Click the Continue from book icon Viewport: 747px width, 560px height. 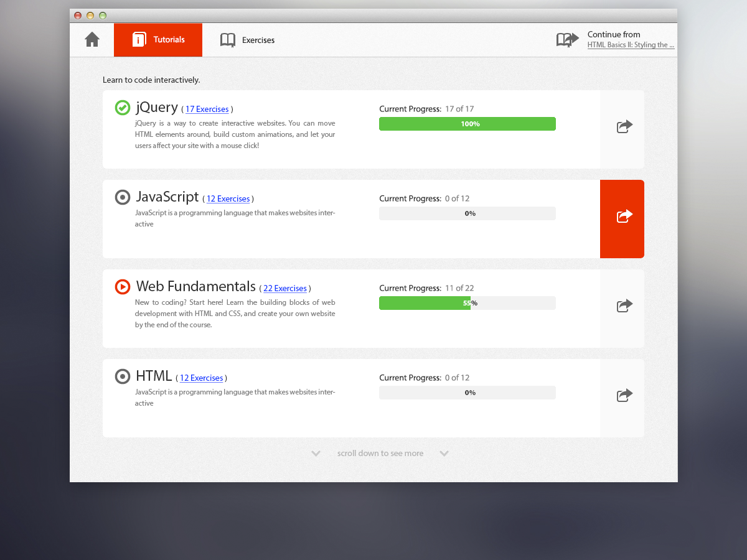coord(568,40)
